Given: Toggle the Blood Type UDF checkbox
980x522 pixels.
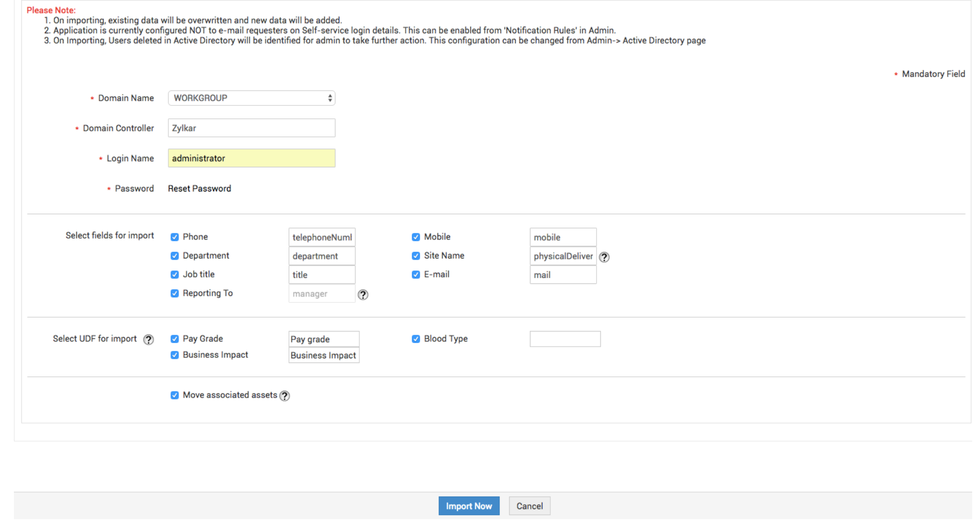Looking at the screenshot, I should [416, 339].
